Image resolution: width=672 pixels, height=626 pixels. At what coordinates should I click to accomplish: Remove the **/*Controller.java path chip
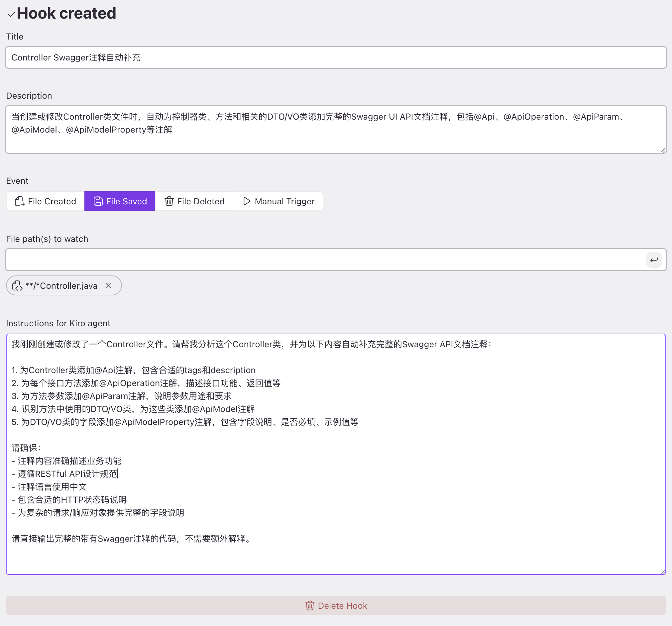click(108, 286)
